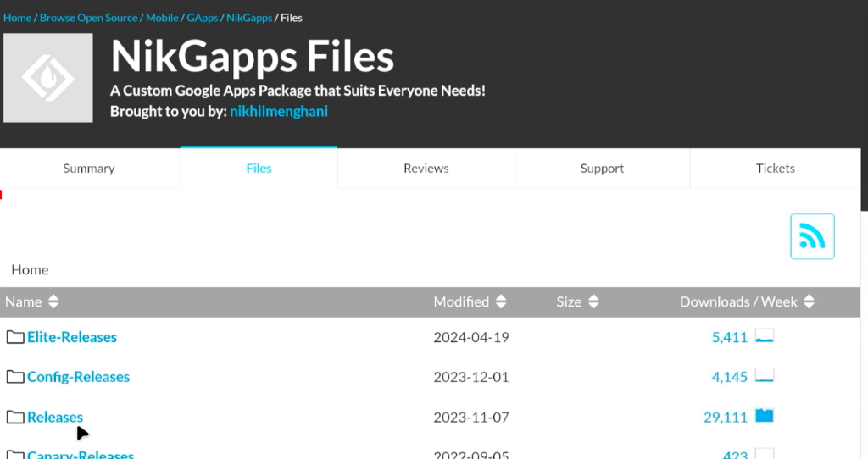
Task: Sort file list by Name column
Action: [x=32, y=301]
